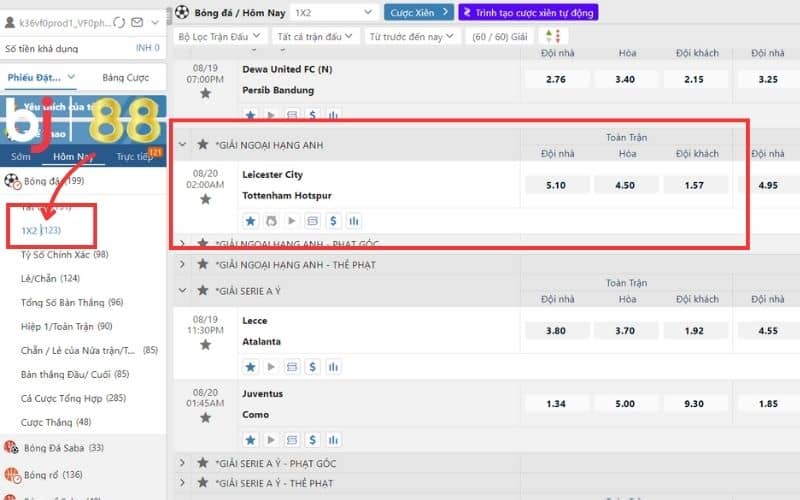Favorite the Dewa United FC vs Persib Bandung match star
The height and width of the screenshot is (500, 800).
click(x=205, y=93)
